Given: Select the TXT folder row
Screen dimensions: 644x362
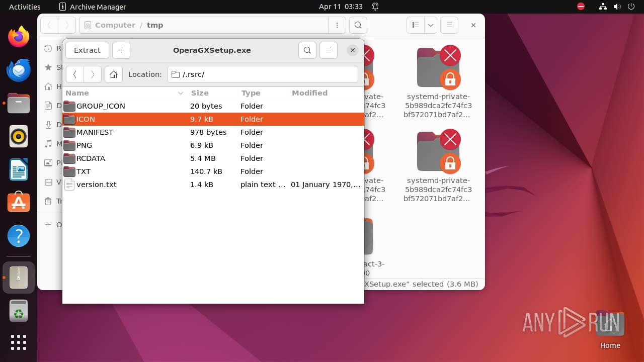Looking at the screenshot, I should coord(213,171).
